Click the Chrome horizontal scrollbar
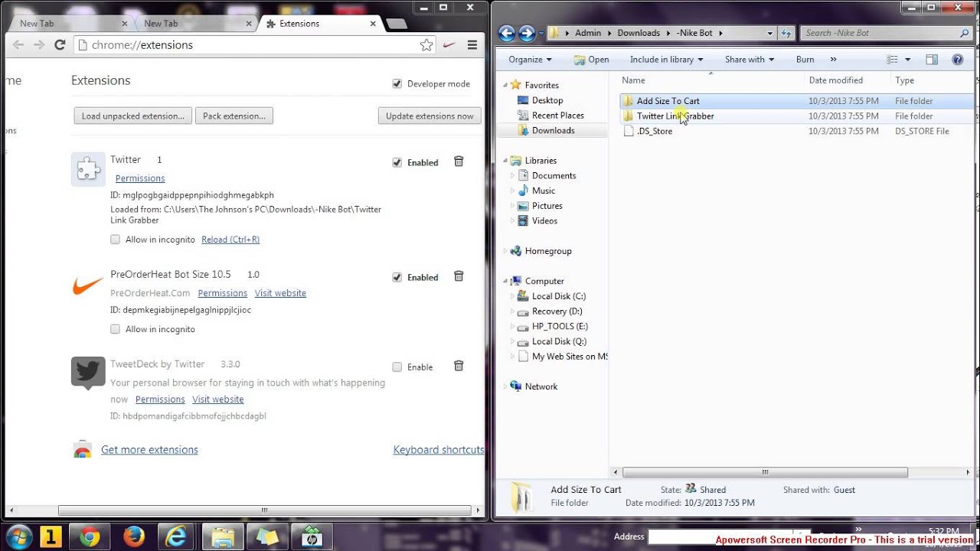 264,510
